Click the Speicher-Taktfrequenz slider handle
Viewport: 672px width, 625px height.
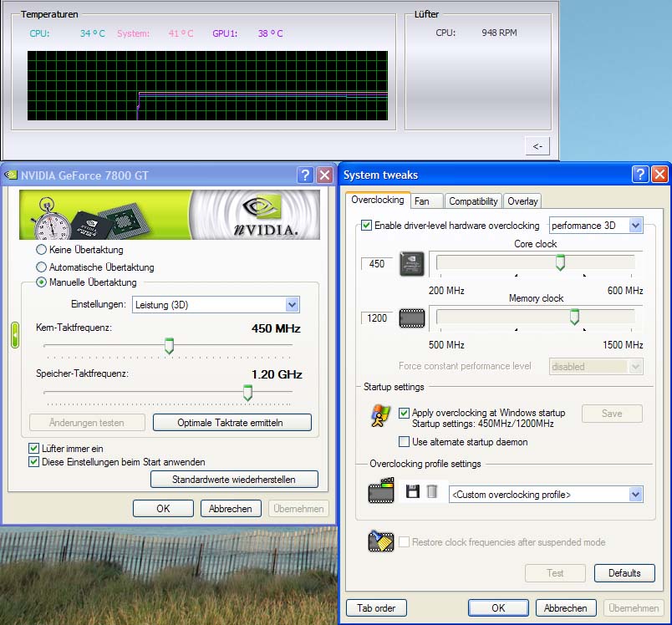[247, 393]
